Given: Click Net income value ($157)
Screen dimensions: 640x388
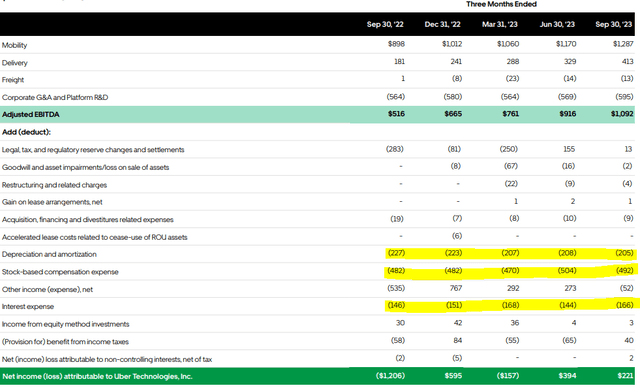Looking at the screenshot, I should [508, 375].
